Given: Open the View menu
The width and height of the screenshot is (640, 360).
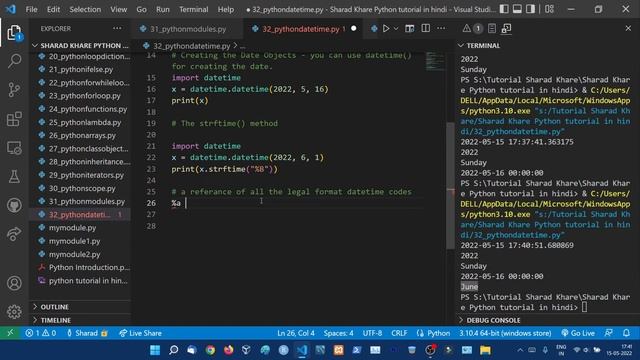Looking at the screenshot, I should click(118, 9).
